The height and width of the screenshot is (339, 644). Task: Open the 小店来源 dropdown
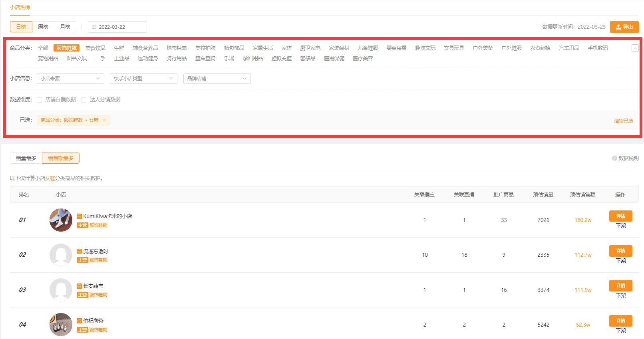click(70, 79)
